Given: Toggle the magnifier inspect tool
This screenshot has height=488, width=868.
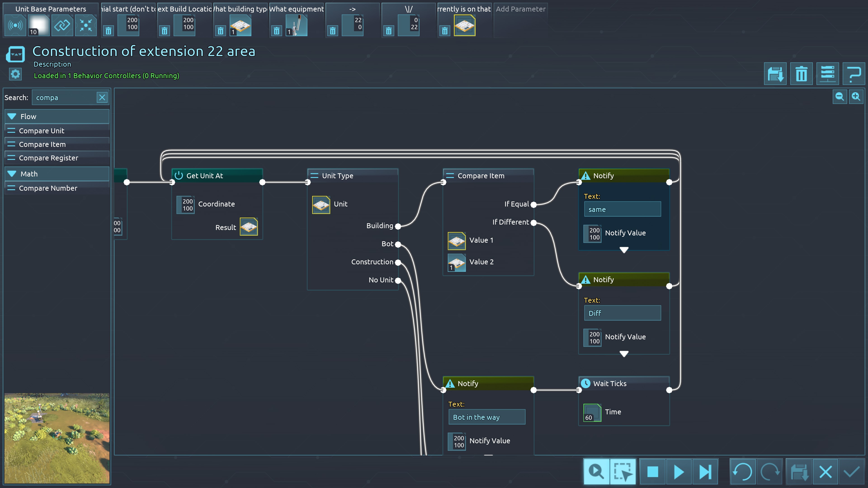Looking at the screenshot, I should pos(597,472).
